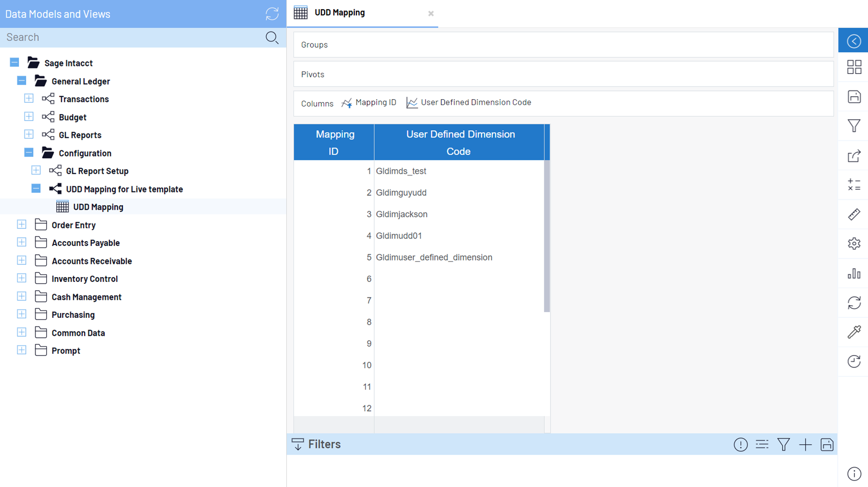Open the bar chart icon in sidebar
The image size is (868, 487).
(853, 273)
